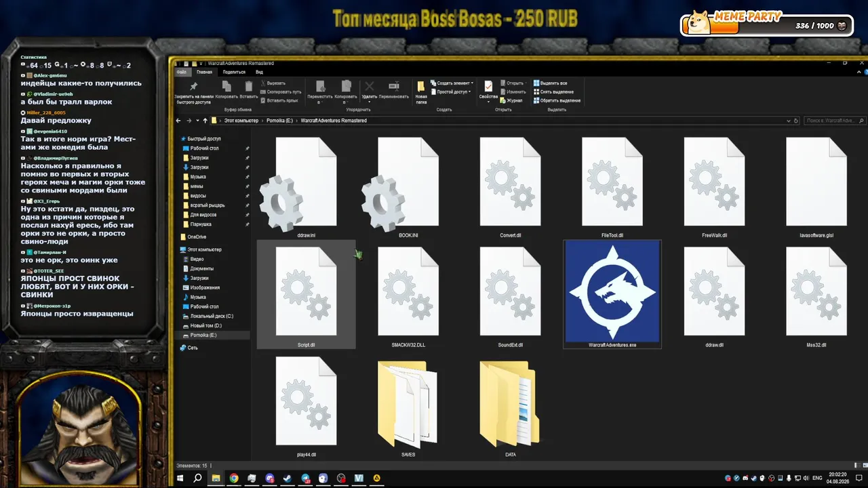The width and height of the screenshot is (868, 488).
Task: Open Steam from the taskbar
Action: 288,479
